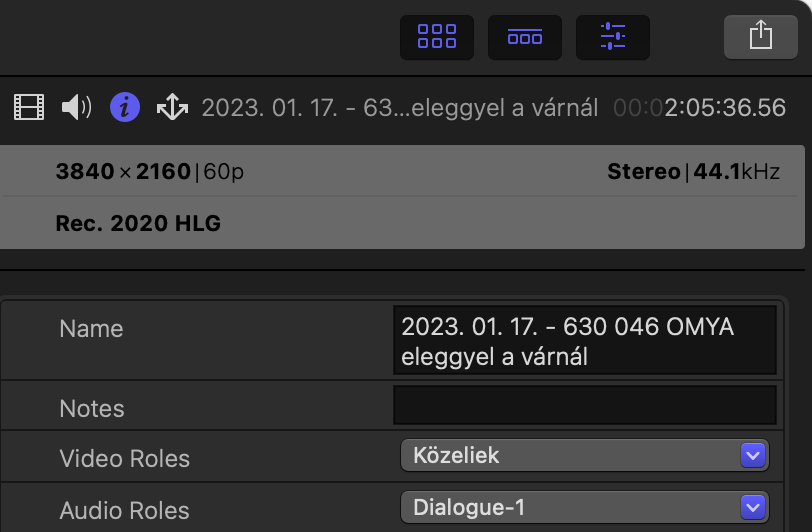Click the Stereo 44.1kHz audio info
The image size is (812, 532).
click(x=693, y=171)
